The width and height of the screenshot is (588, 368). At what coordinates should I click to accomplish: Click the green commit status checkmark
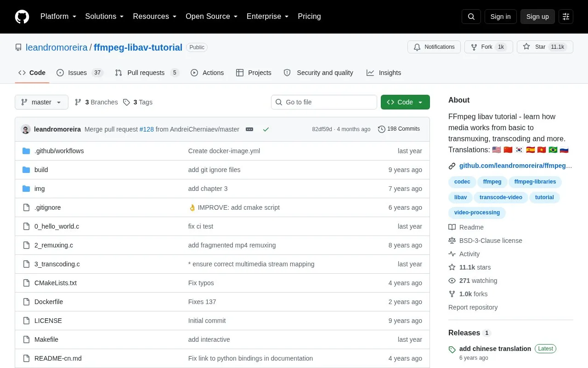[266, 129]
